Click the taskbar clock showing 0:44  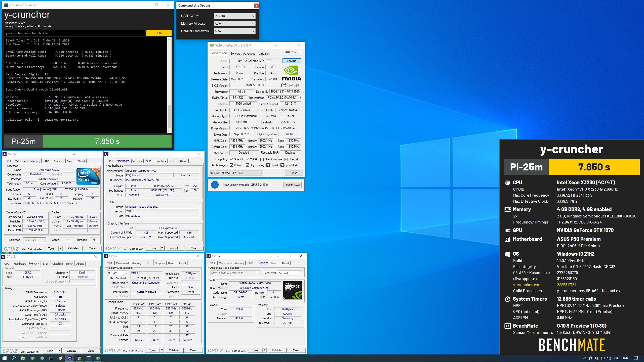pyautogui.click(x=626, y=358)
